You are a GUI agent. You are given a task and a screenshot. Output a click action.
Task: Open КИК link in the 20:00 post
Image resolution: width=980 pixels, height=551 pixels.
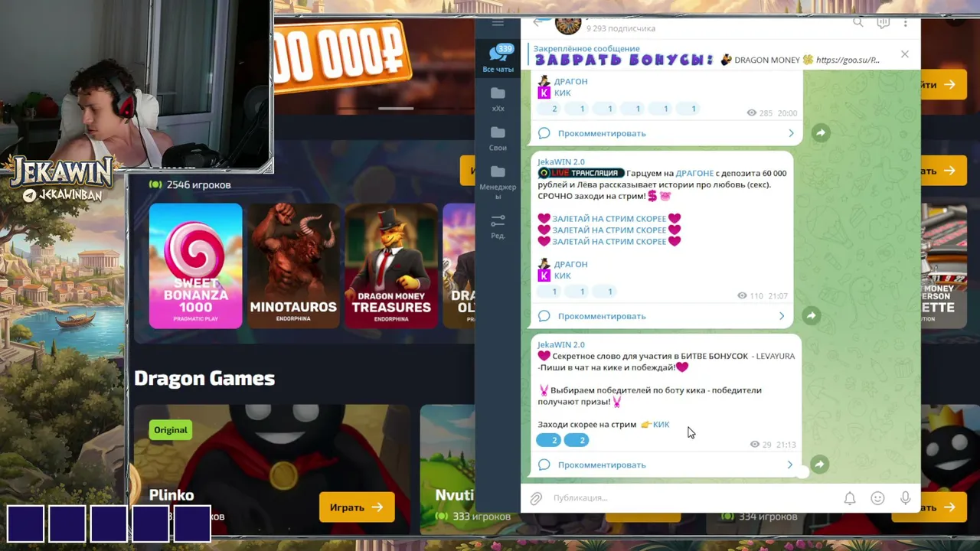point(562,93)
